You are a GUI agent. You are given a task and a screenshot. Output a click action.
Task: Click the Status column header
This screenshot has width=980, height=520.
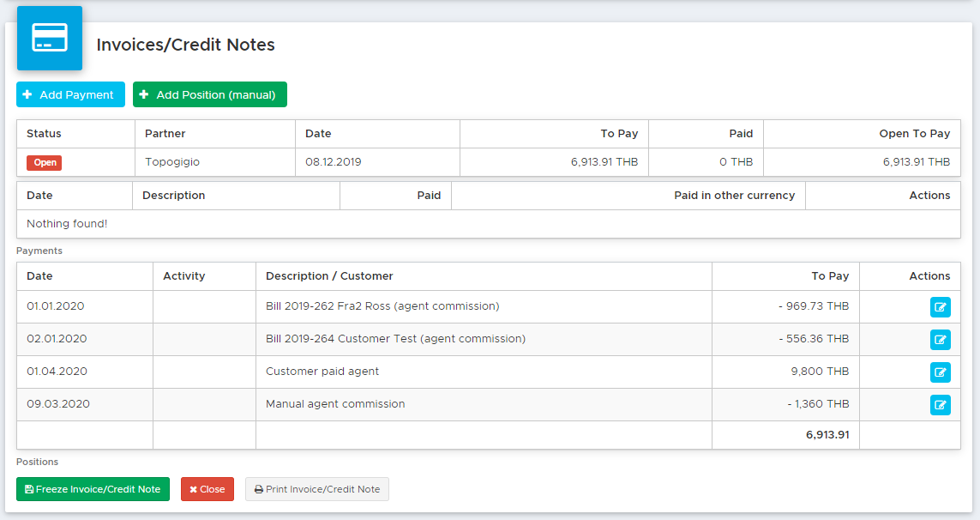[44, 134]
